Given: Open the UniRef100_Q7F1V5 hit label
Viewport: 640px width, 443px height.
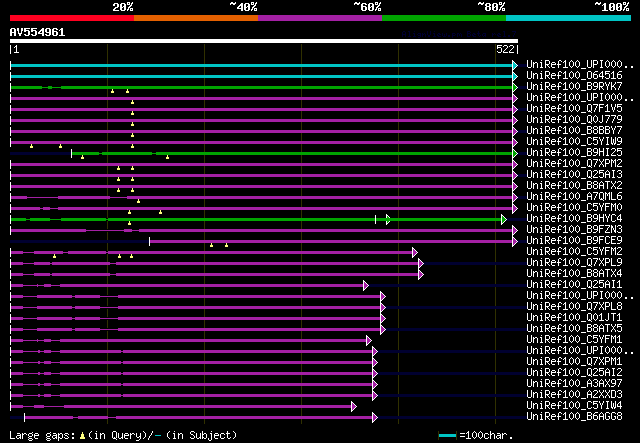Looking at the screenshot, I should click(574, 109).
